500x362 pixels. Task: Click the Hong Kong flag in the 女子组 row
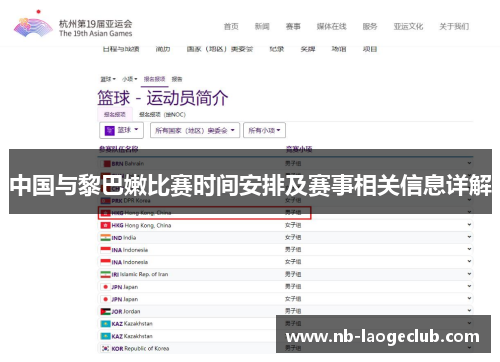105,225
